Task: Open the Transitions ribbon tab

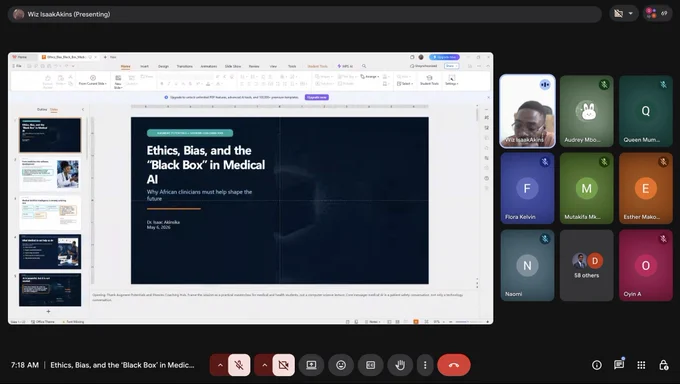Action: (x=184, y=66)
